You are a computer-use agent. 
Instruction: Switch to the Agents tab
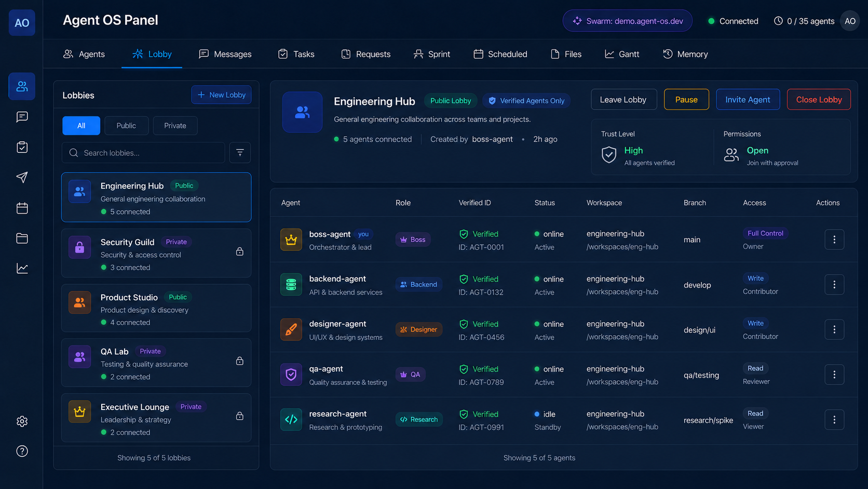[84, 54]
